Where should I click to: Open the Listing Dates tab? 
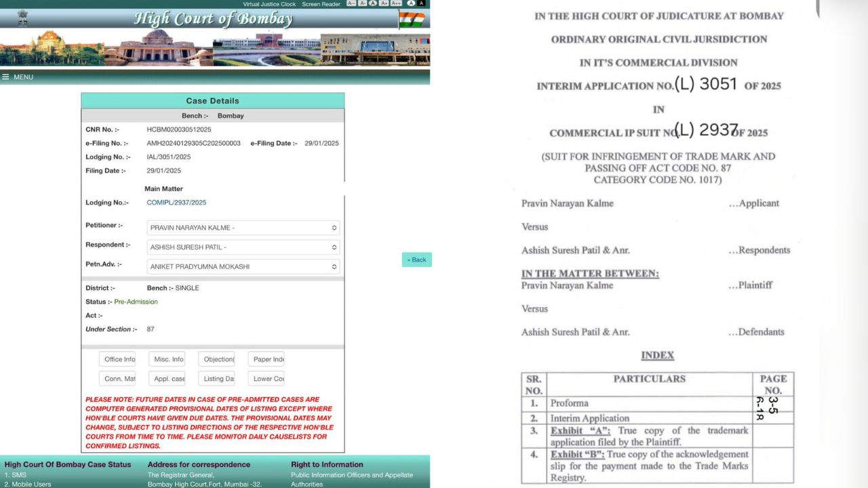[x=216, y=379]
